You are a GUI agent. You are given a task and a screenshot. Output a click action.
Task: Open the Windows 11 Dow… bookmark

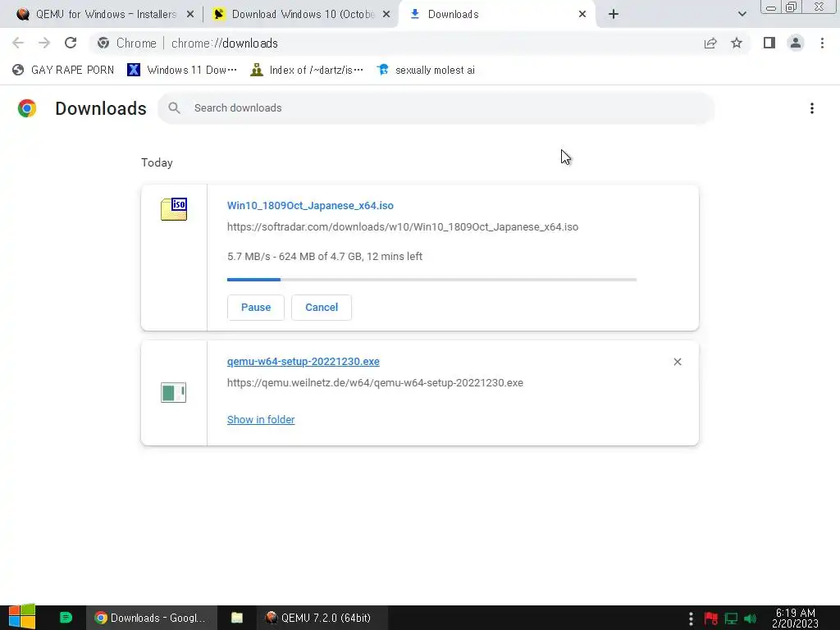[x=182, y=70]
